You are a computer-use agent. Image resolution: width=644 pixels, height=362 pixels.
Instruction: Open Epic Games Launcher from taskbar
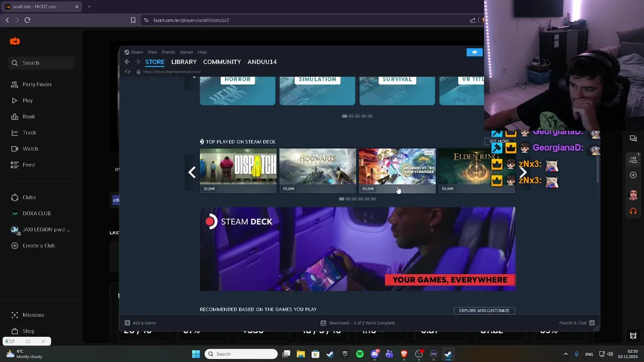pyautogui.click(x=345, y=354)
